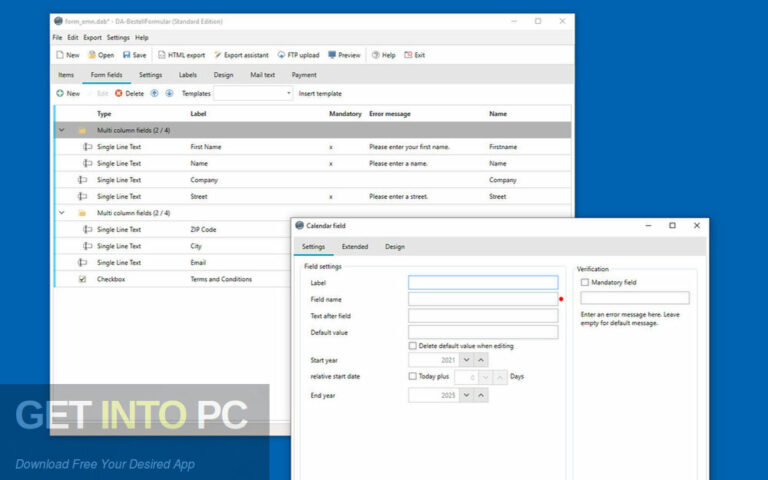Increase the End year value
Screen dimensions: 768x480
(x=481, y=395)
